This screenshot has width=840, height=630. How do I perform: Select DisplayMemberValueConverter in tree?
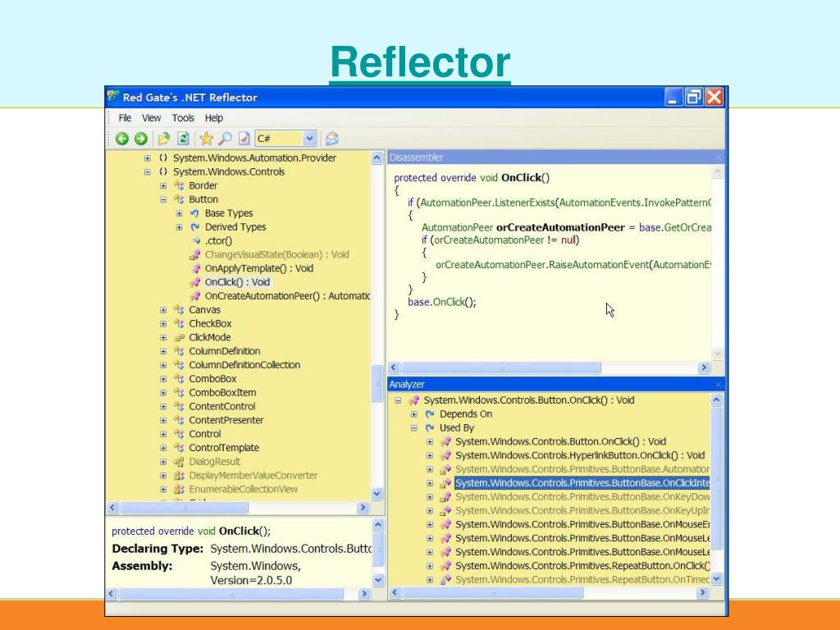tap(253, 476)
